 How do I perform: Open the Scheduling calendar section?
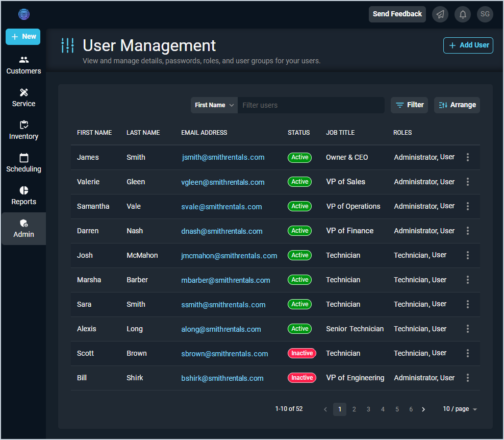(x=23, y=163)
